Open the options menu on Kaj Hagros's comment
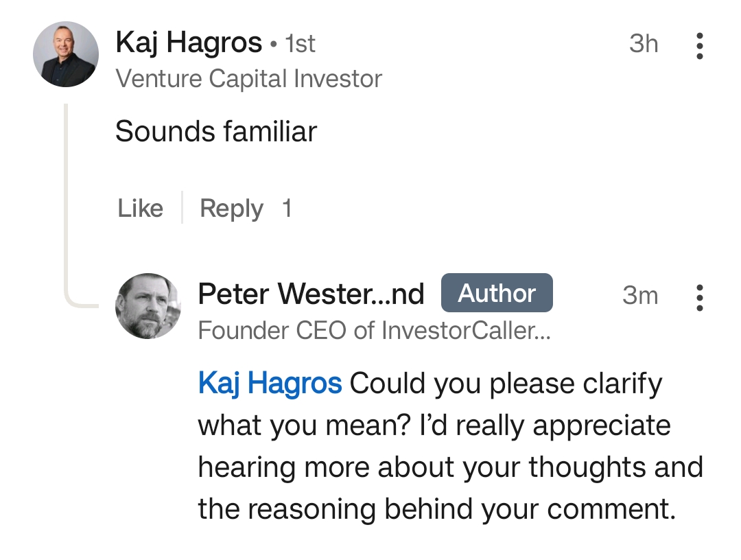Screen dimensions: 741x560 [699, 45]
